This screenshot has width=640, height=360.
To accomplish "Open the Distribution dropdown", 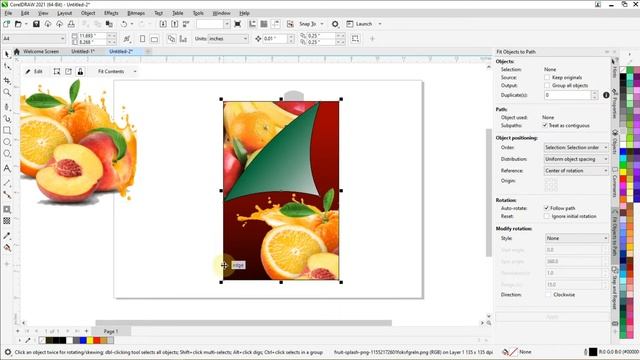I will point(576,159).
